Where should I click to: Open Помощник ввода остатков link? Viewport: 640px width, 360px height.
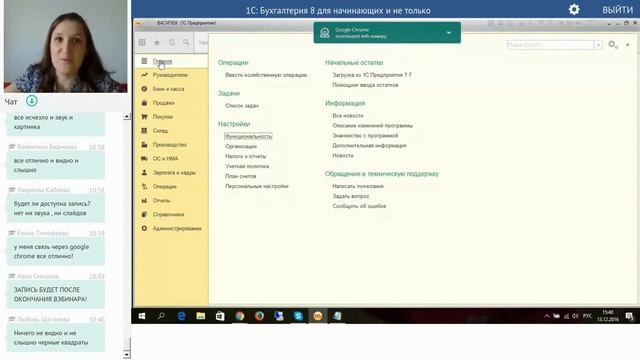[365, 85]
